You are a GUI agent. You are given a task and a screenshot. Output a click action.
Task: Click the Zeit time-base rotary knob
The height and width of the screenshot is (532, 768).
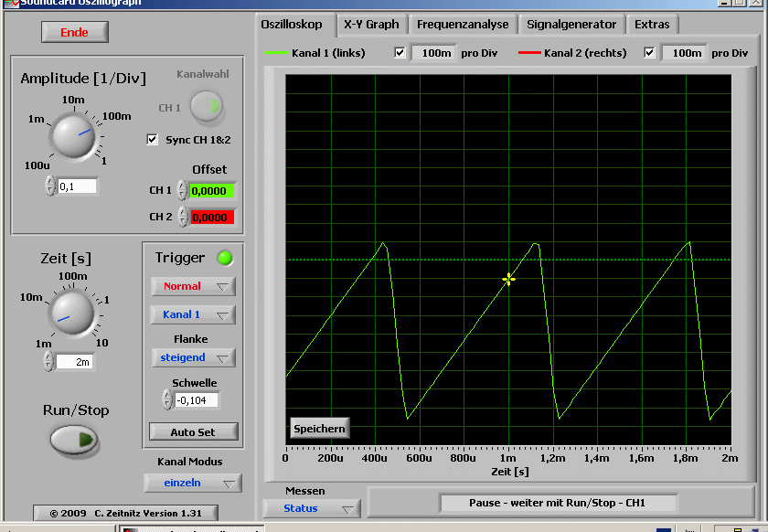point(72,313)
